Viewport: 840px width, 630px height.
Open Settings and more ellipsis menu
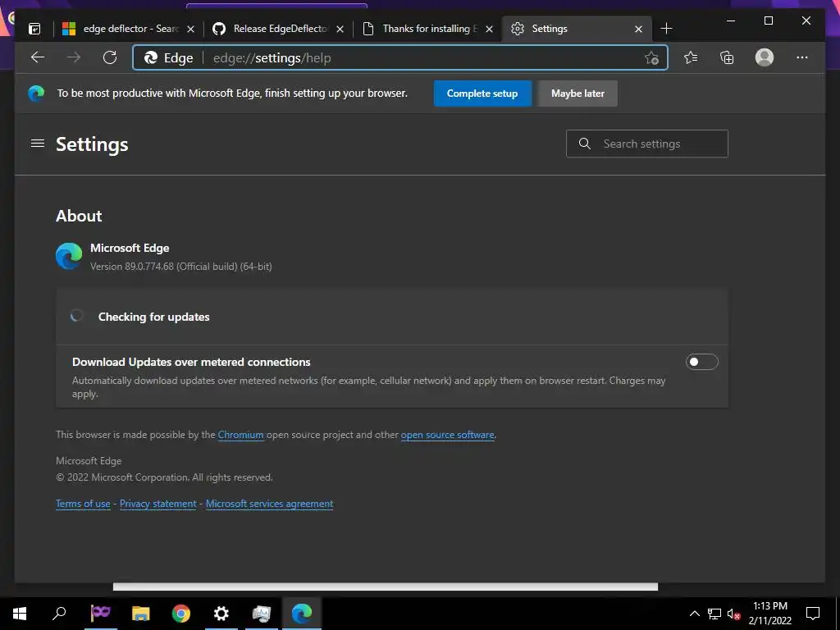(x=802, y=57)
